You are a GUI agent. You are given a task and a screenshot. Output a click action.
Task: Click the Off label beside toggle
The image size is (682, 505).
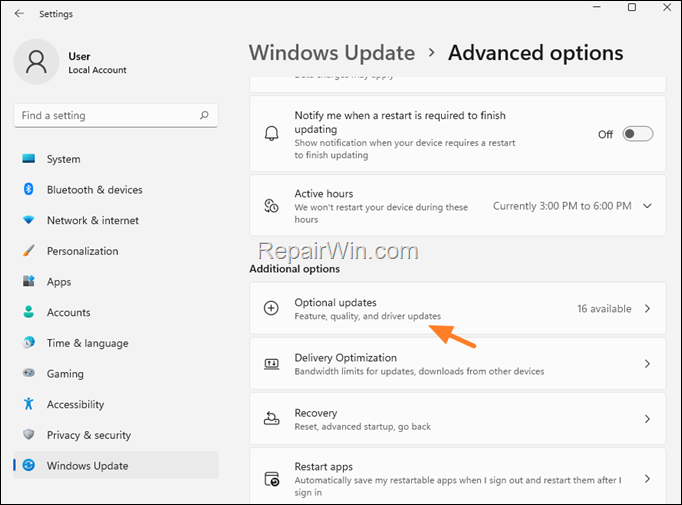point(605,134)
